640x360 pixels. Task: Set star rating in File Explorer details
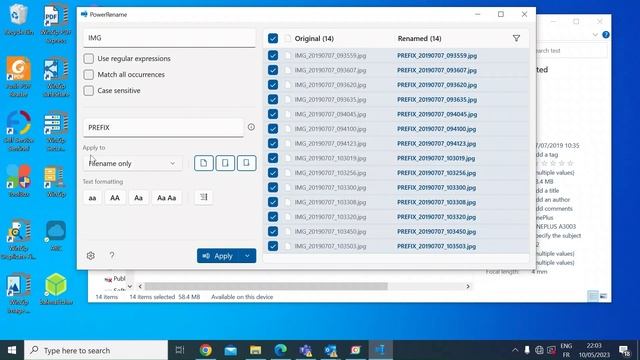coord(555,163)
